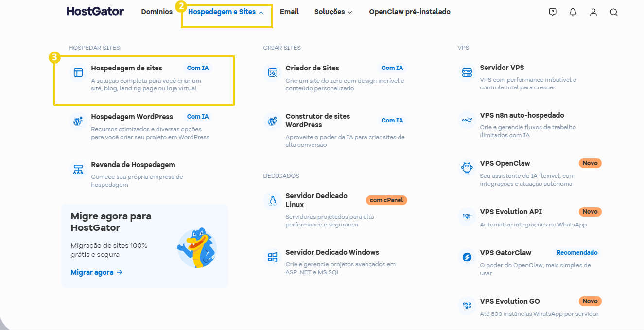Click the Novo badge beside VPS OpenClaw
The height and width of the screenshot is (330, 644).
point(590,163)
